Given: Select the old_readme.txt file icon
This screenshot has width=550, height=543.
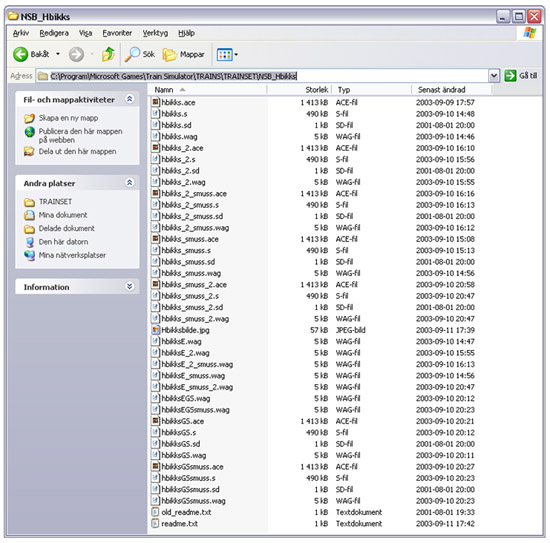Looking at the screenshot, I should point(155,512).
